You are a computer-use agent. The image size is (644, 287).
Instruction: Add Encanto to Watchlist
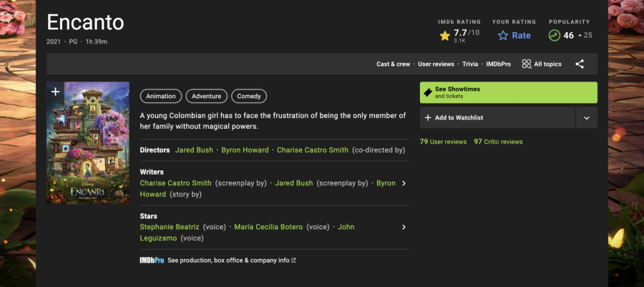pyautogui.click(x=497, y=118)
